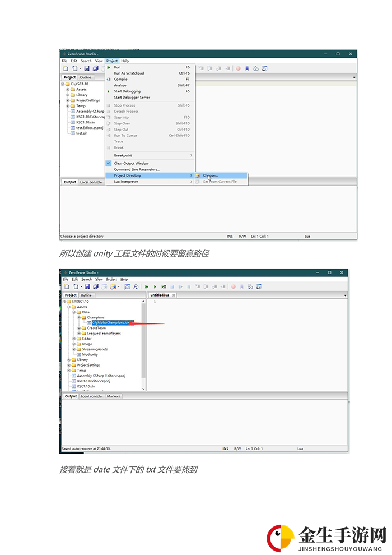
Task: Toggle checked Clear Output Window menu option
Action: coord(150,164)
